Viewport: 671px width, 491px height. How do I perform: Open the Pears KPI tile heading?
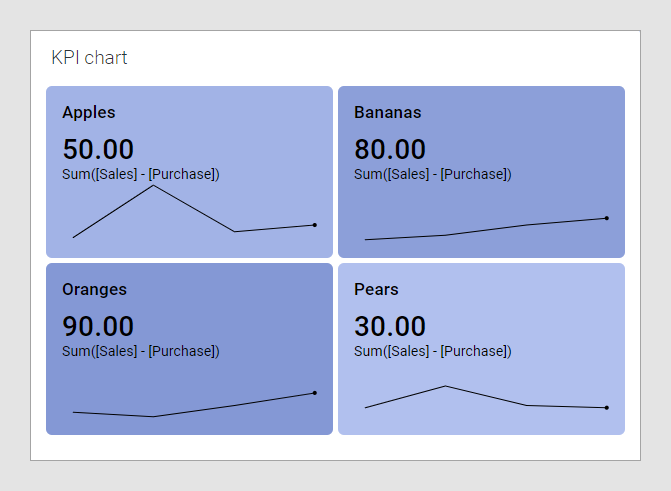[376, 290]
